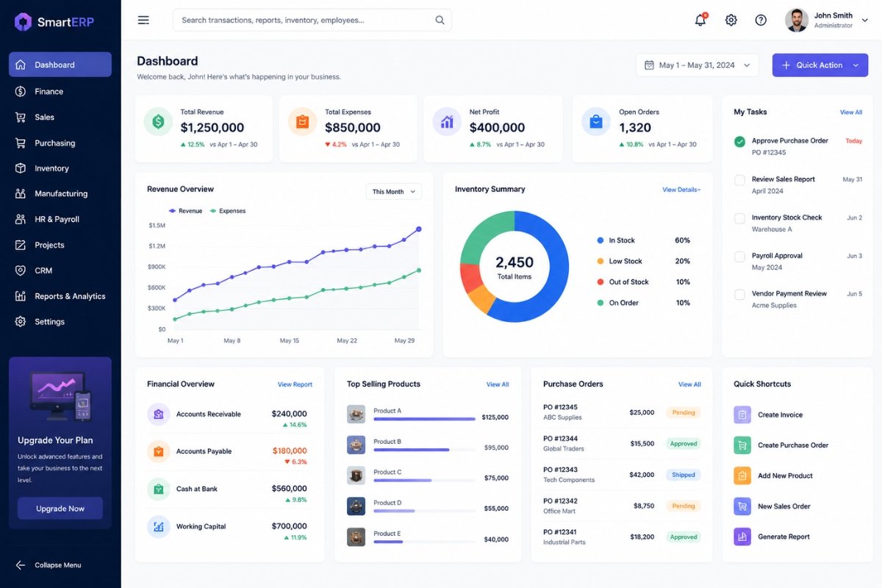Screen dimensions: 882x588
Task: Click the Shipped badge for PO #12343
Action: point(684,475)
